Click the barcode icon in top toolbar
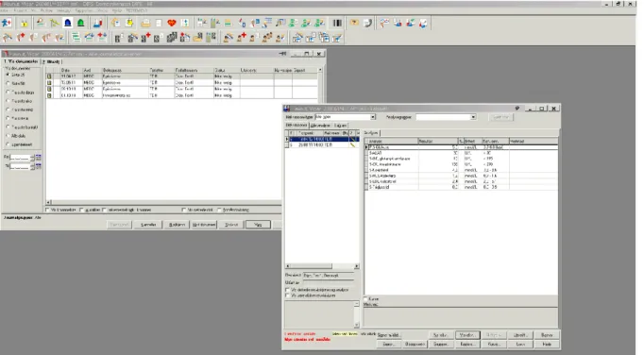Image resolution: width=644 pixels, height=355 pixels. (337, 23)
